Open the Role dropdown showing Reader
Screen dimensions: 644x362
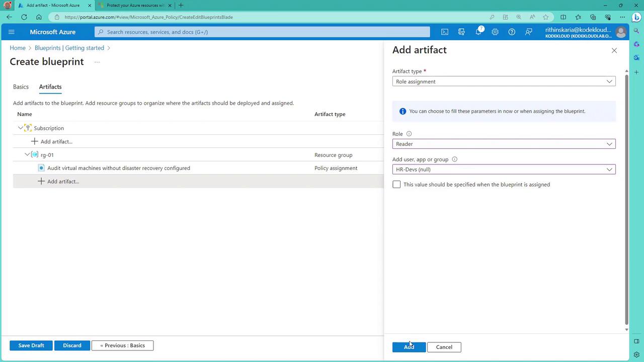tap(504, 144)
